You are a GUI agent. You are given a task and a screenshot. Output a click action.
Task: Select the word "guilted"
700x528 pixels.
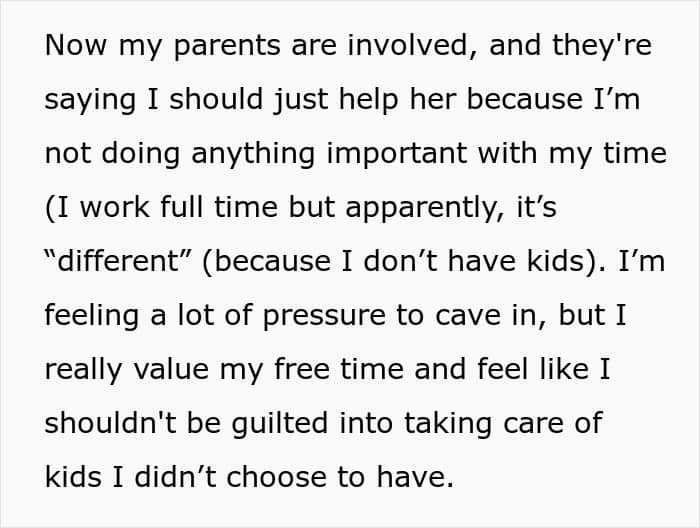tap(280, 425)
